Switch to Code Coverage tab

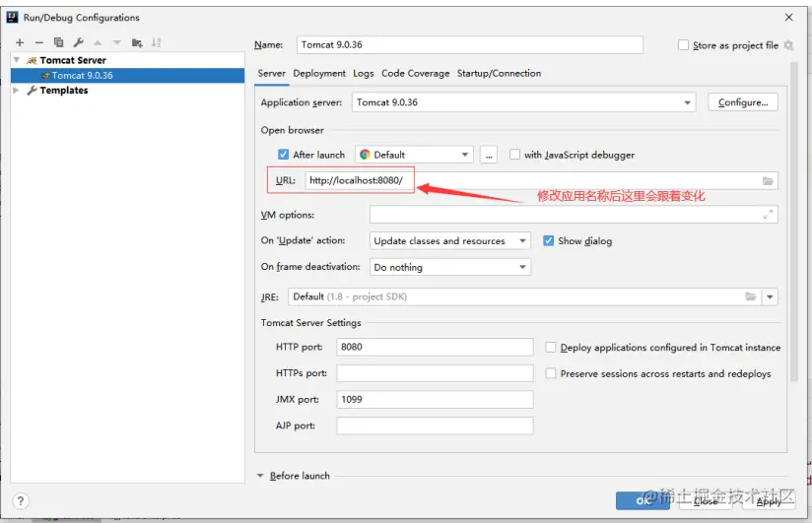415,74
